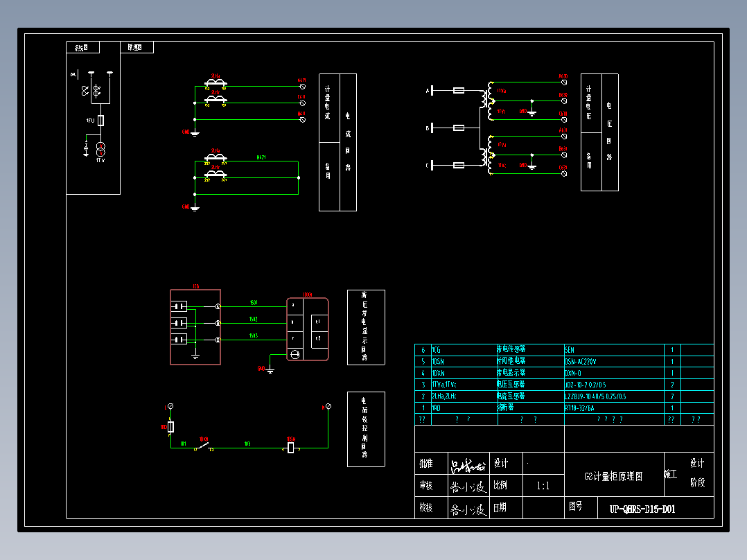This screenshot has height=560, width=747.
Task: Click the drawing number UP-QHRS-D15-D01
Action: tap(642, 509)
